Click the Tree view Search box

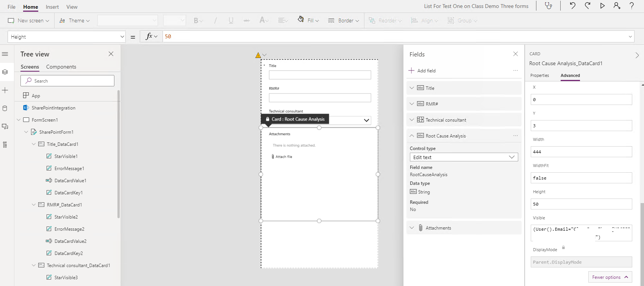click(x=67, y=81)
